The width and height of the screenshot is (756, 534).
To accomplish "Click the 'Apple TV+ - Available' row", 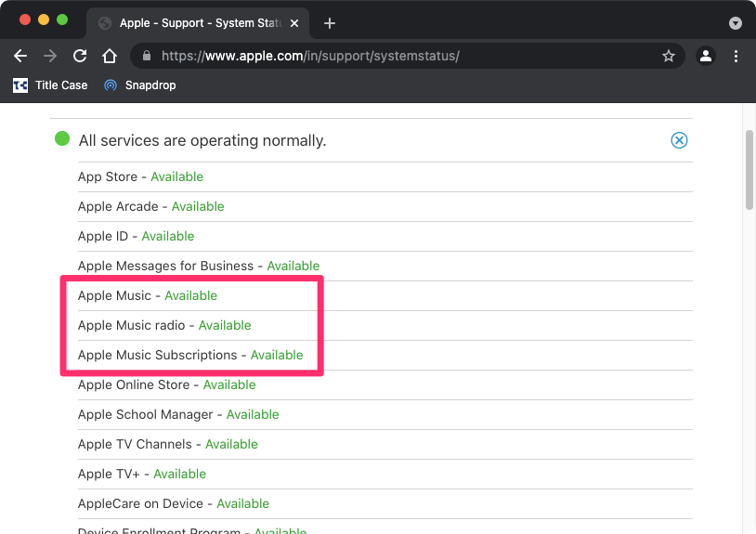I will point(385,475).
